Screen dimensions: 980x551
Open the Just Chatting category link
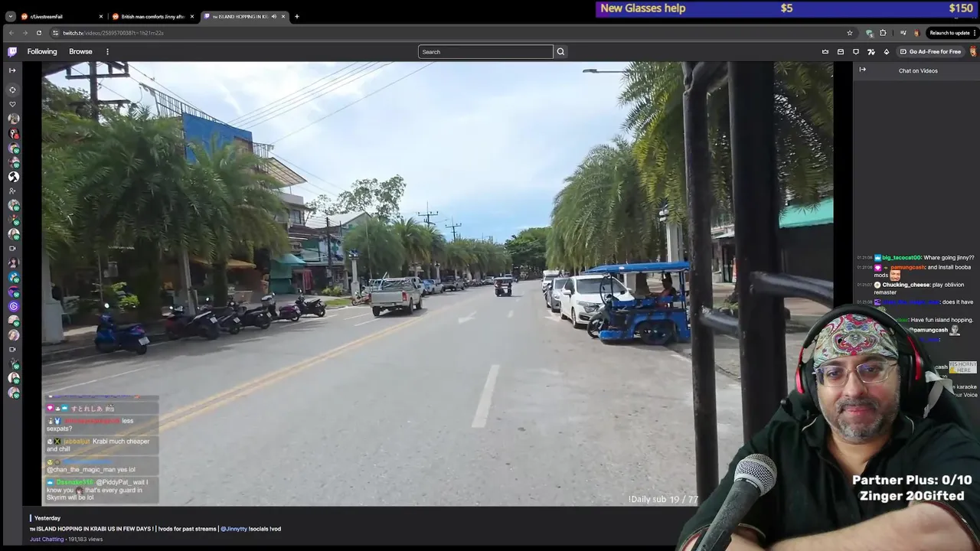point(47,540)
